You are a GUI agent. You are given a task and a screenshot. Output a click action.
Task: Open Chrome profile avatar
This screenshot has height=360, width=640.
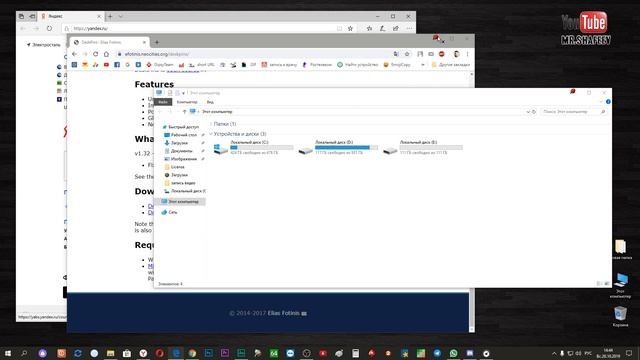(457, 54)
